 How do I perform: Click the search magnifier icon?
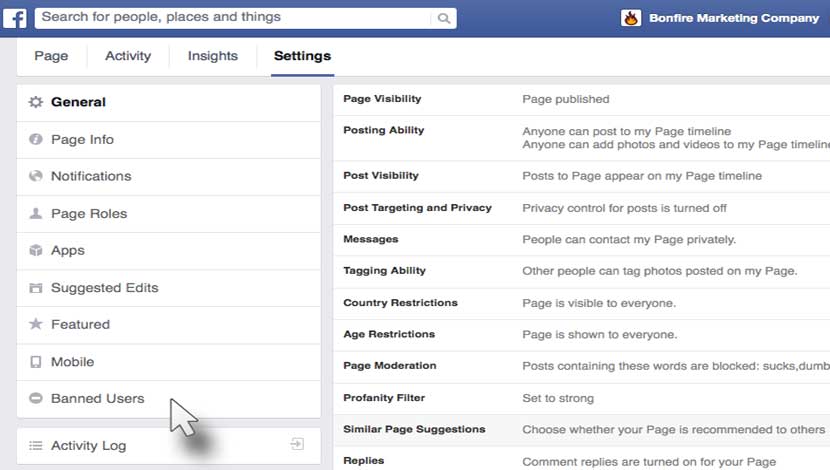click(x=444, y=18)
